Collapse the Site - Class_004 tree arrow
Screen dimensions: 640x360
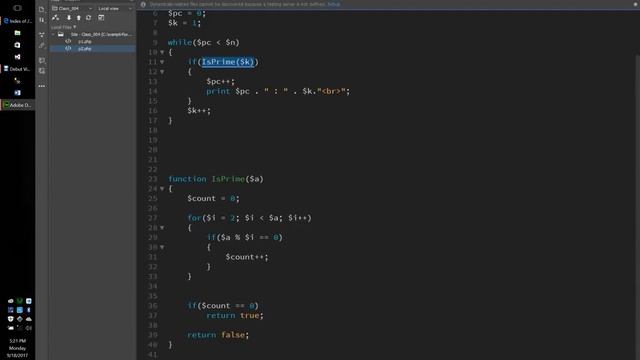pyautogui.click(x=53, y=34)
